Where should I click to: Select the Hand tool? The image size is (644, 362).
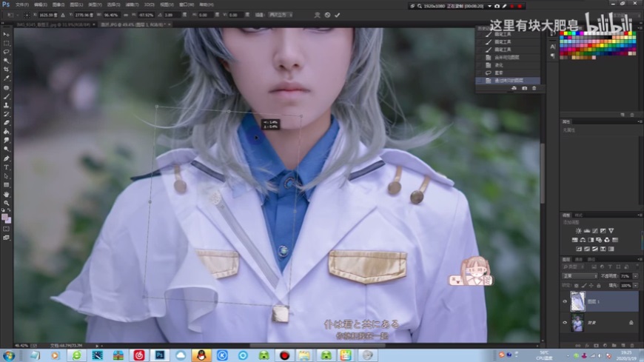pos(6,194)
